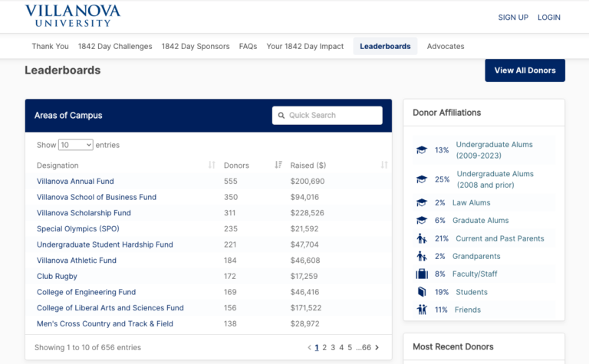This screenshot has height=364, width=589.
Task: Open the Club Rugby link
Action: point(57,276)
